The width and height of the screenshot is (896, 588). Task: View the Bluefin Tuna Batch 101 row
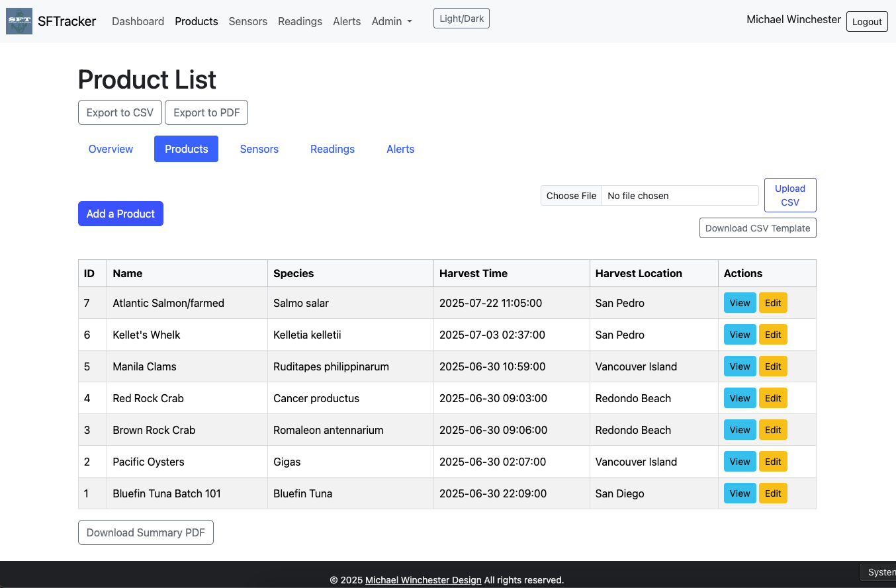coord(740,493)
